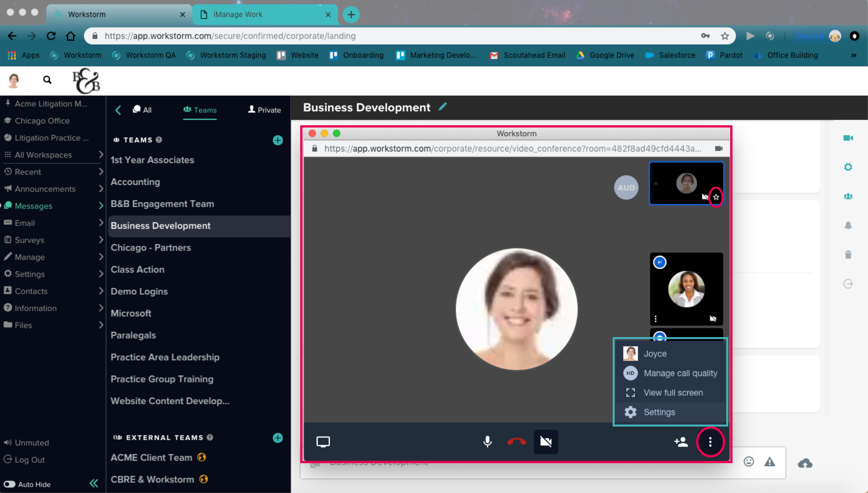Switch to the All messages tab
Viewport: 868px width, 493px height.
coord(142,110)
